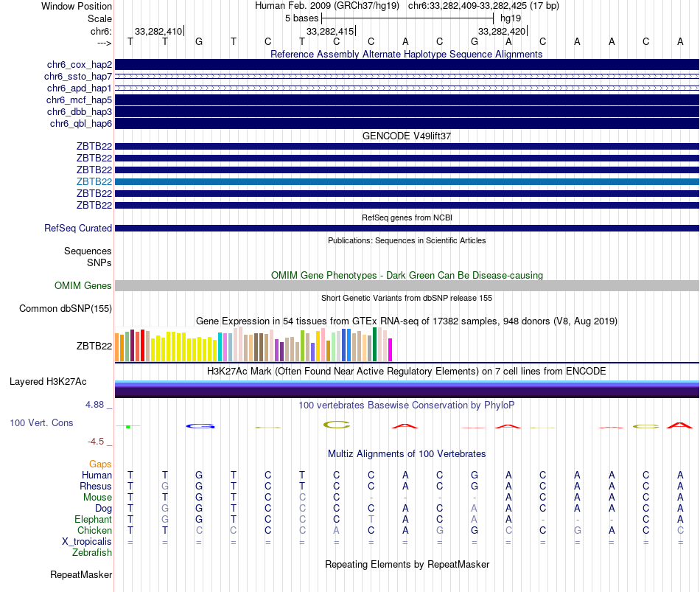Open the Gene Expression in 54 tissues GTEx title
Image resolution: width=700 pixels, height=592 pixels.
pos(407,321)
